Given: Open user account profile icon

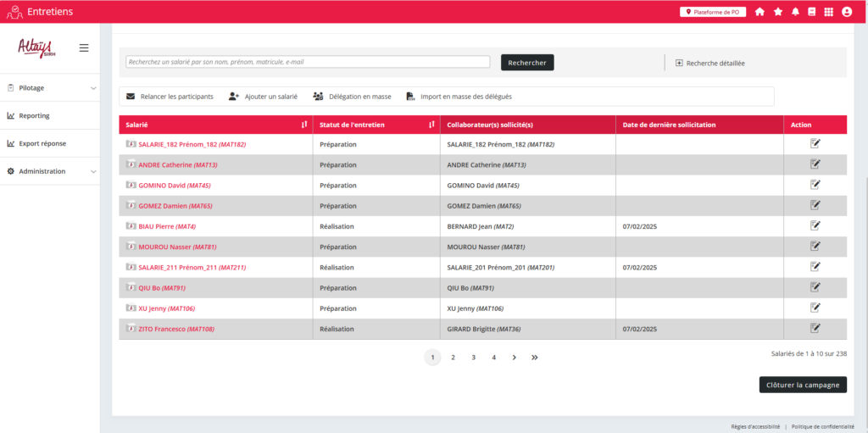Looking at the screenshot, I should (x=847, y=12).
